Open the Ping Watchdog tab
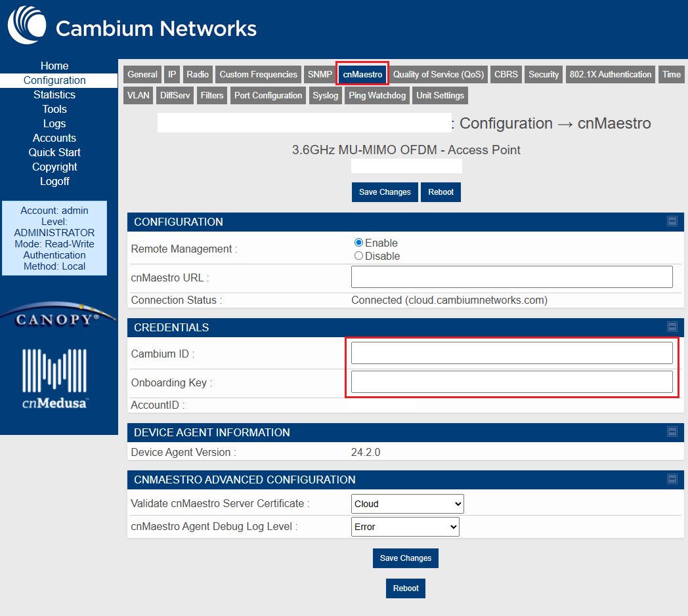Image resolution: width=688 pixels, height=616 pixels. 377,96
